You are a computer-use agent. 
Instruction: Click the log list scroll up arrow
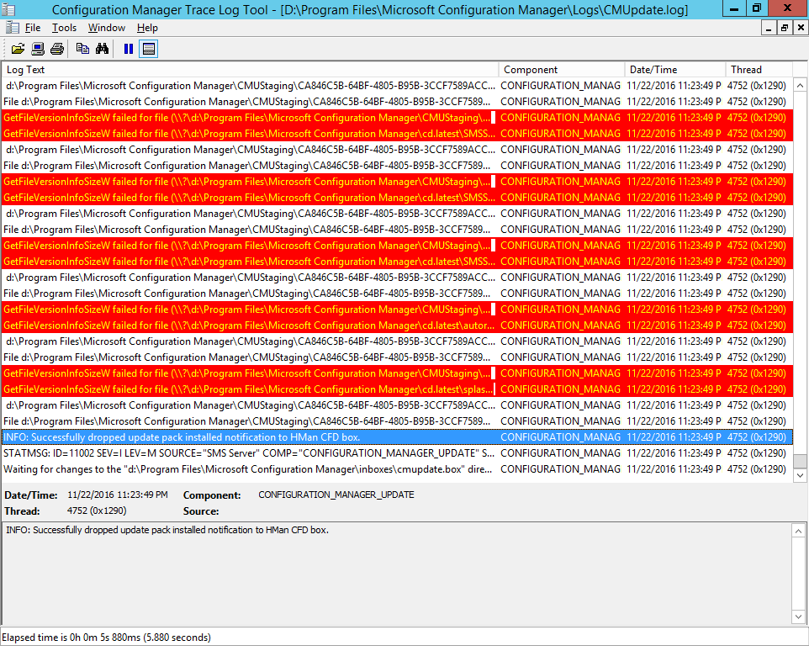(801, 85)
